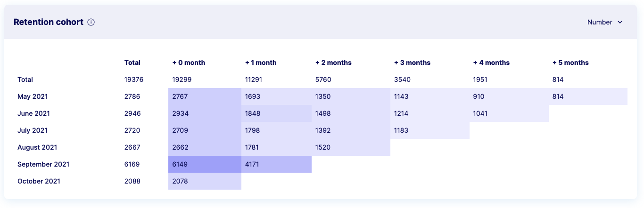Click the August 2021 cell showing 1520
This screenshot has height=208, width=644.
click(x=351, y=147)
